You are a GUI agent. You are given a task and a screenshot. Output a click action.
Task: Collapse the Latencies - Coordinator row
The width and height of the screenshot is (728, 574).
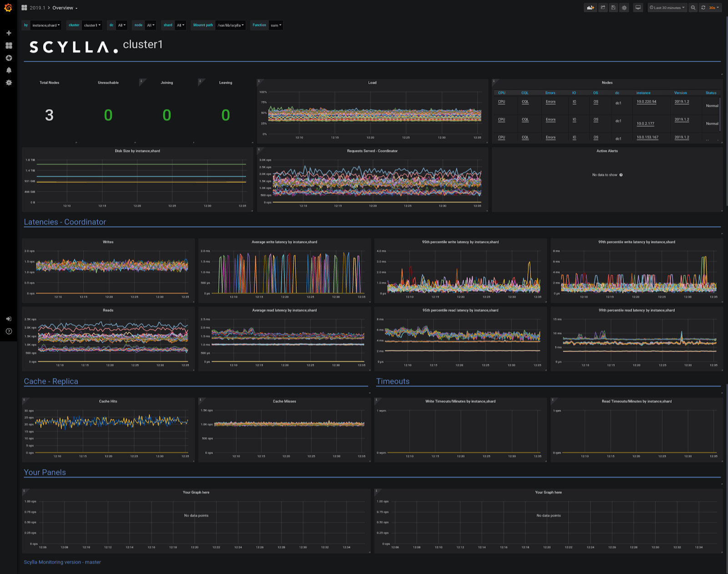tap(65, 222)
